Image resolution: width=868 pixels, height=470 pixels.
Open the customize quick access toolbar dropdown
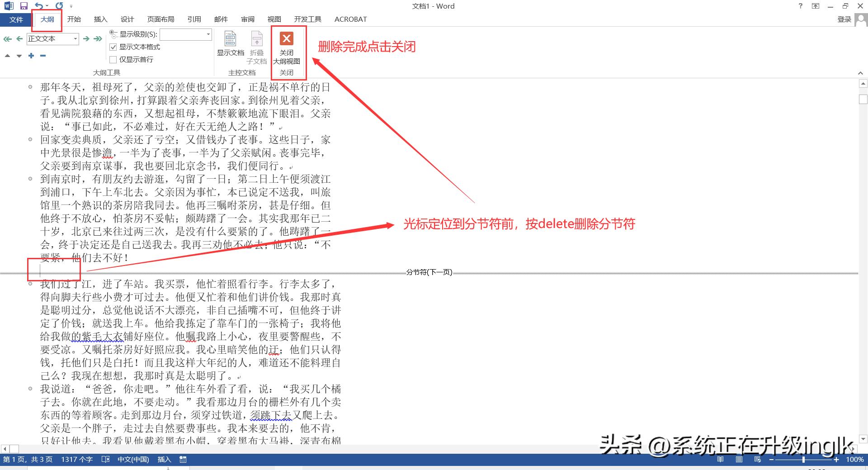coord(71,6)
